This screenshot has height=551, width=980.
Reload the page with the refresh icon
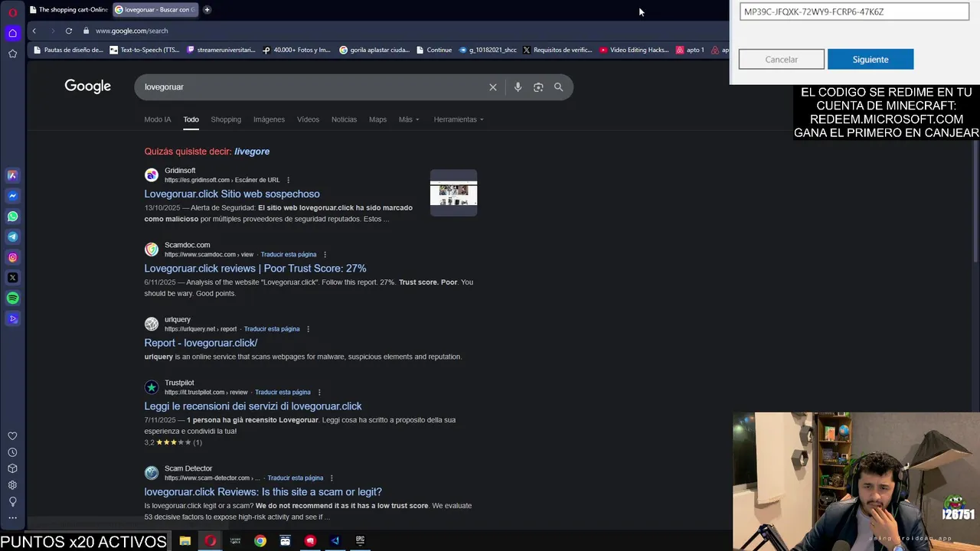[69, 31]
